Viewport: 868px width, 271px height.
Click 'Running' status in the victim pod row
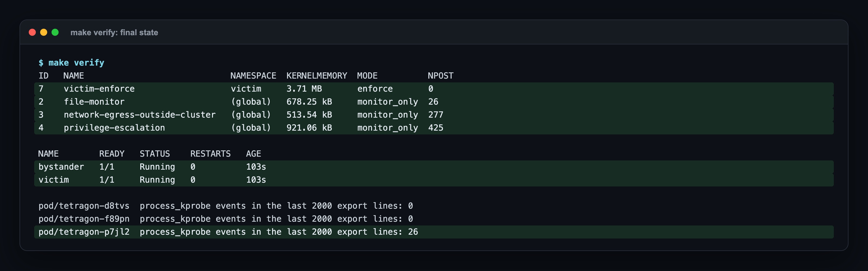tap(157, 180)
